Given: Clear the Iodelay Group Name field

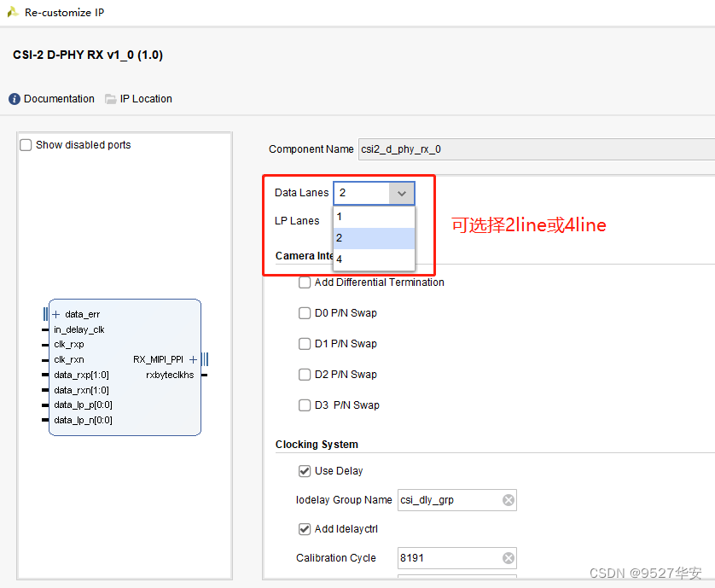Looking at the screenshot, I should point(509,500).
